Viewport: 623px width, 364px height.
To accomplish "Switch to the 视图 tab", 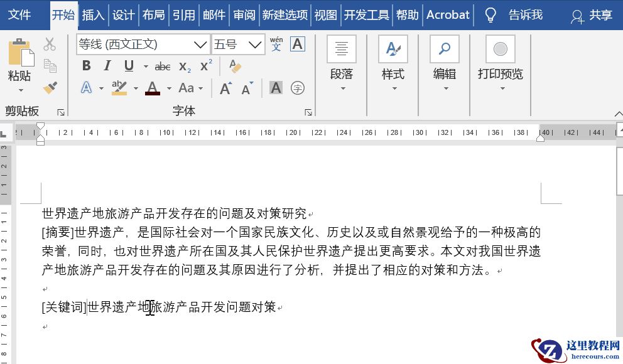I will 325,15.
